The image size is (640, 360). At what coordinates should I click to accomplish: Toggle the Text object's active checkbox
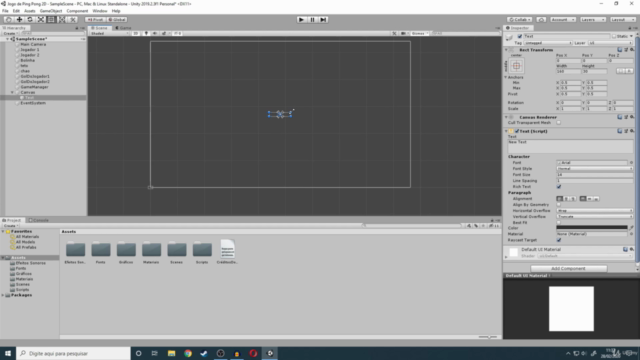(x=520, y=36)
